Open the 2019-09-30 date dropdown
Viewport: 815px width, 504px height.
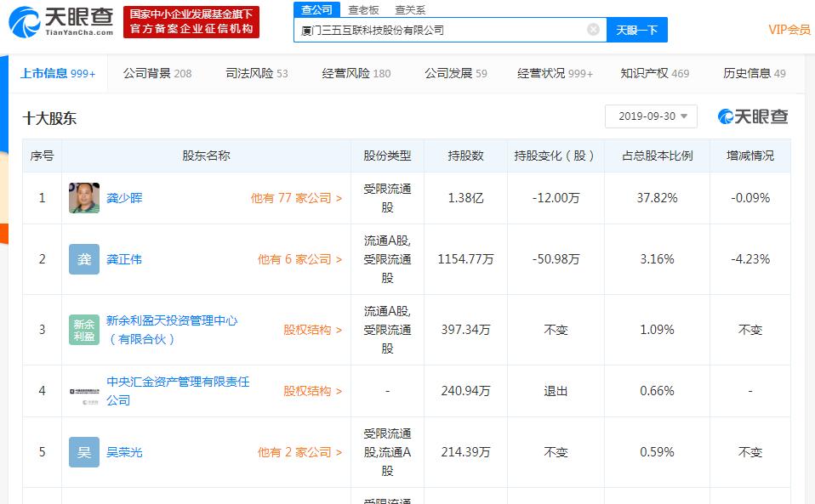point(651,116)
